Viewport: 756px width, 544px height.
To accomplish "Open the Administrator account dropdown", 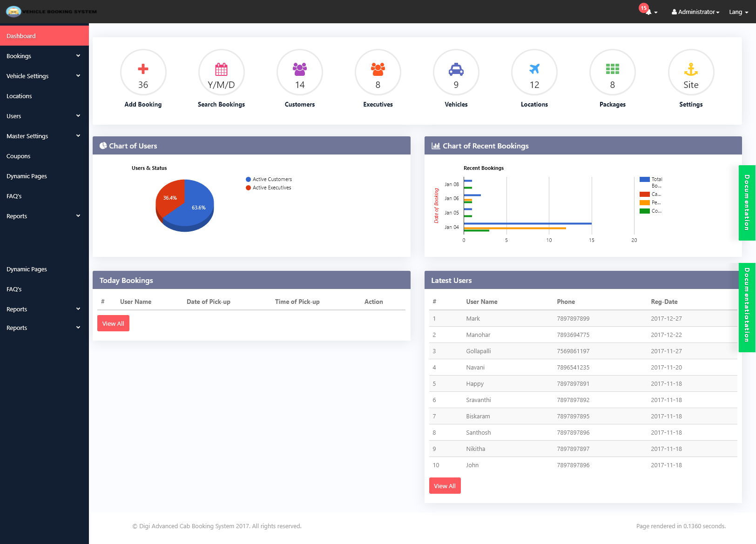I will 695,12.
